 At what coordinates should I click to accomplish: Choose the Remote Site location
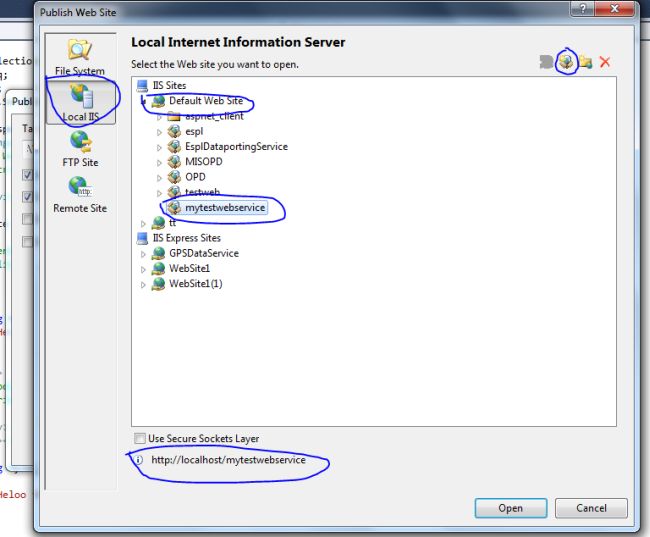(80, 195)
